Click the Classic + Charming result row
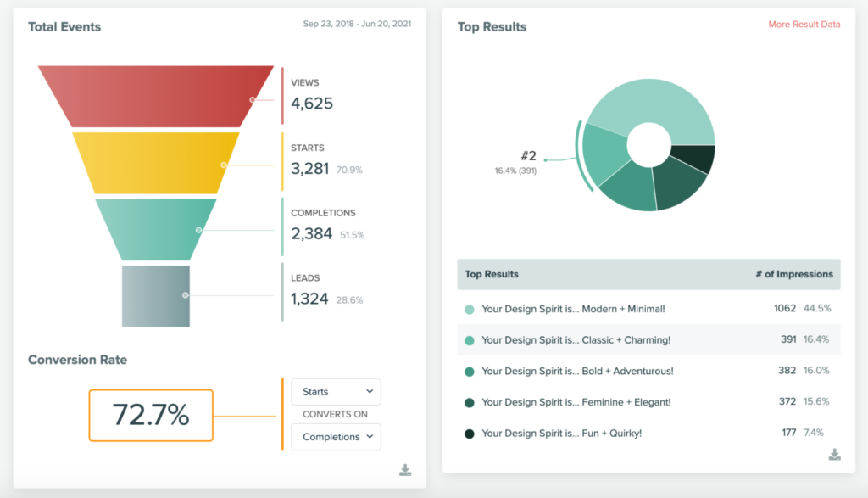 (648, 339)
